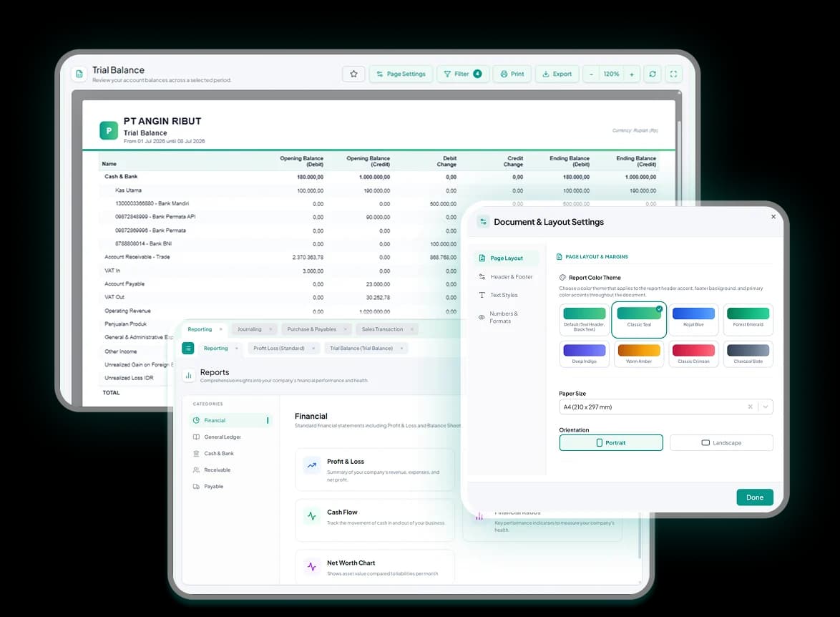Click the Export button
840x617 pixels.
(x=557, y=74)
